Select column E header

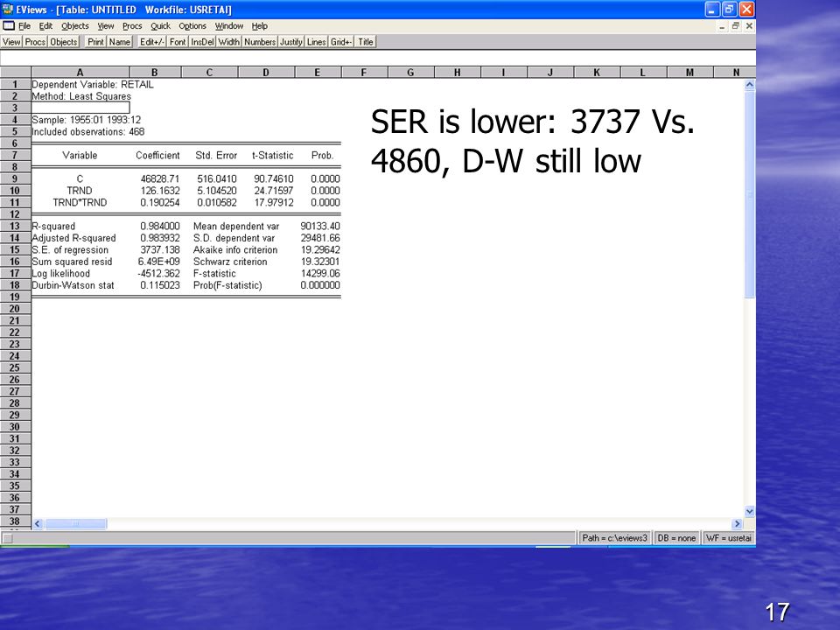(317, 73)
